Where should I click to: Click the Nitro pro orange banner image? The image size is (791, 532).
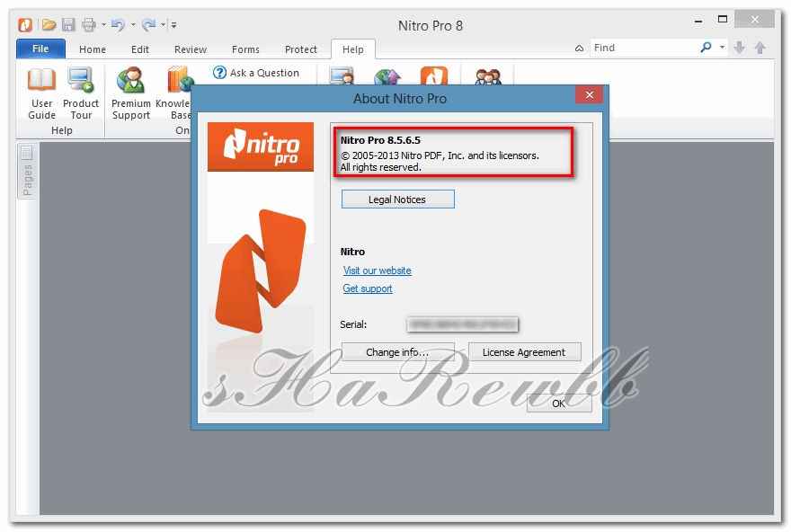point(261,146)
